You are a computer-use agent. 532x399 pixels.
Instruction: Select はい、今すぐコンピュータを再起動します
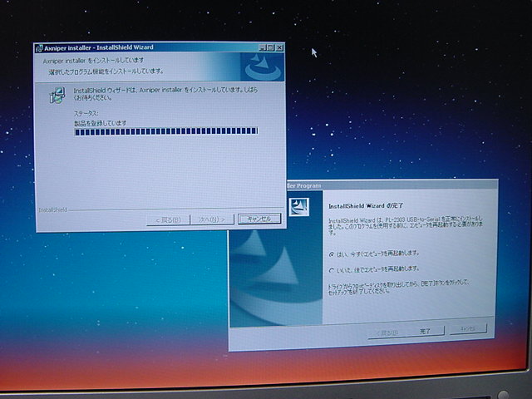pyautogui.click(x=375, y=254)
